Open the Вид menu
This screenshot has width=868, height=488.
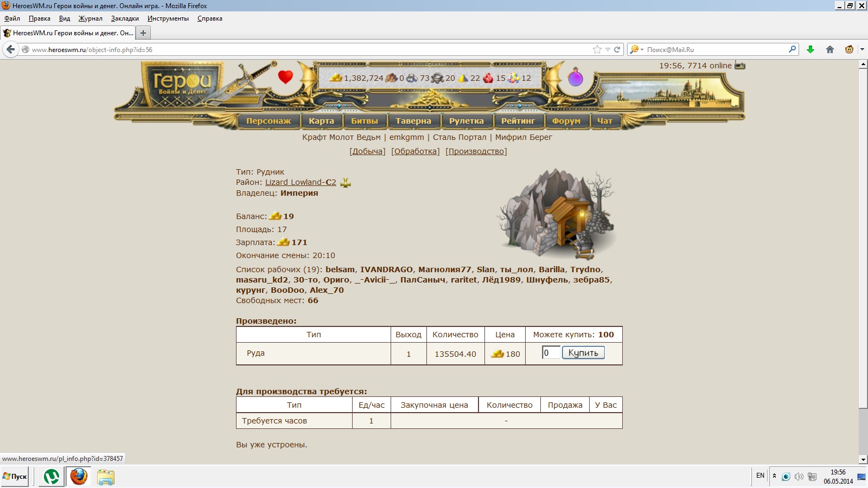(x=65, y=18)
